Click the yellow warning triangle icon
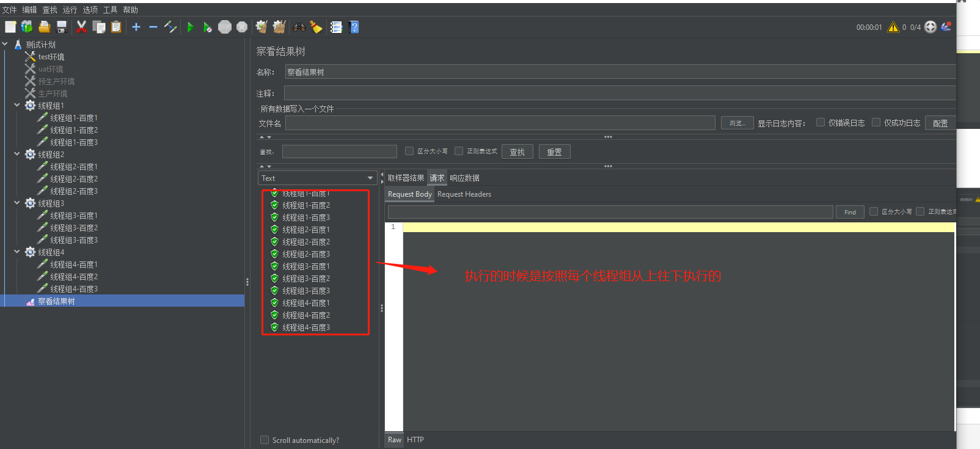Viewport: 980px width, 449px height. pyautogui.click(x=893, y=27)
